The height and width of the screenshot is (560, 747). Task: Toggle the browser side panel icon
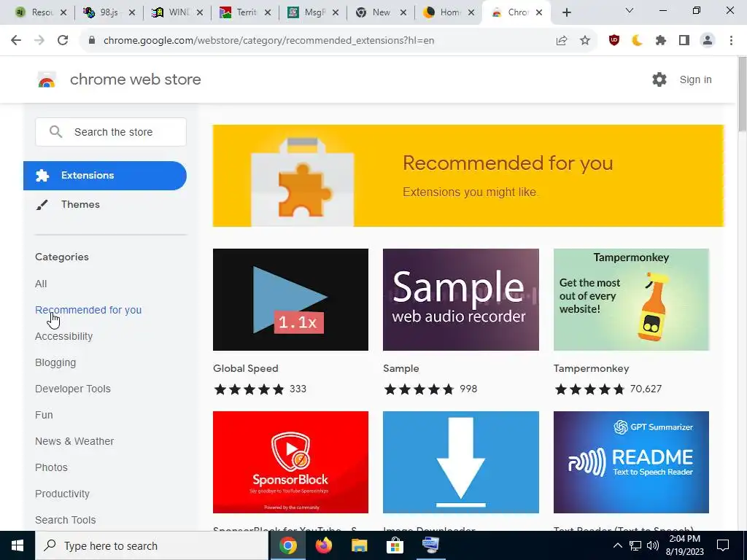[x=684, y=41]
